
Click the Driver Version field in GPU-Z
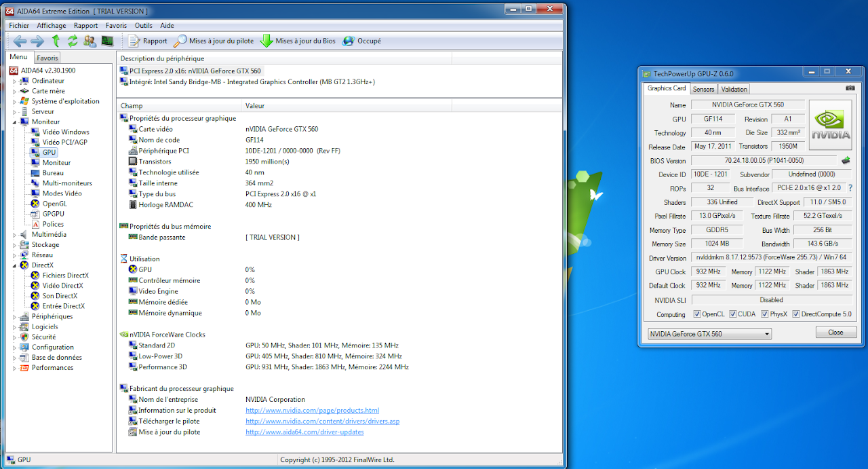pos(770,258)
